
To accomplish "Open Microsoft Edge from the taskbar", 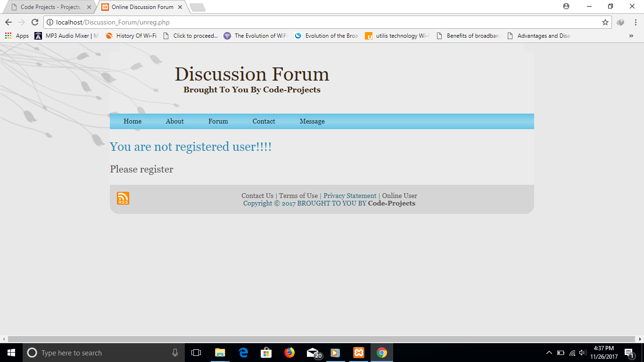I will pos(243,352).
